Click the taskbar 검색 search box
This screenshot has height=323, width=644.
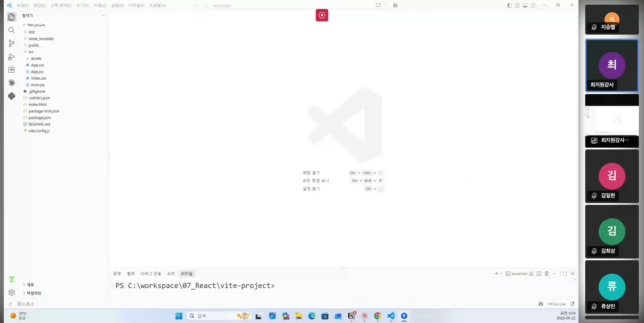[x=218, y=316]
